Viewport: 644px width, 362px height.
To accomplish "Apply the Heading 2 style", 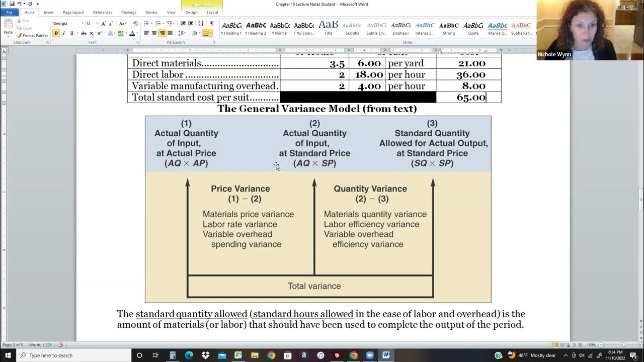I will click(x=256, y=28).
